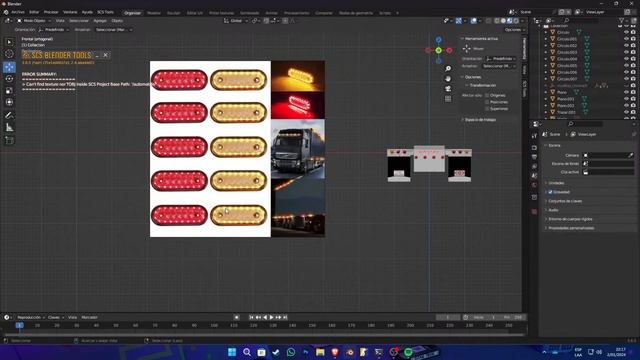This screenshot has width=640, height=360.
Task: Click the Opciones button in viewport
Action: [514, 30]
